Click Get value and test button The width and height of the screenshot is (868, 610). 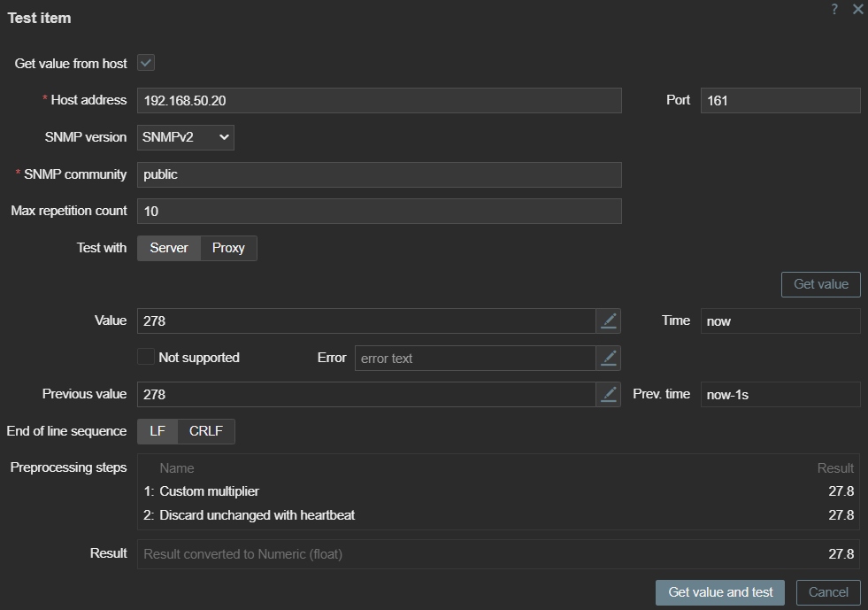(x=720, y=592)
